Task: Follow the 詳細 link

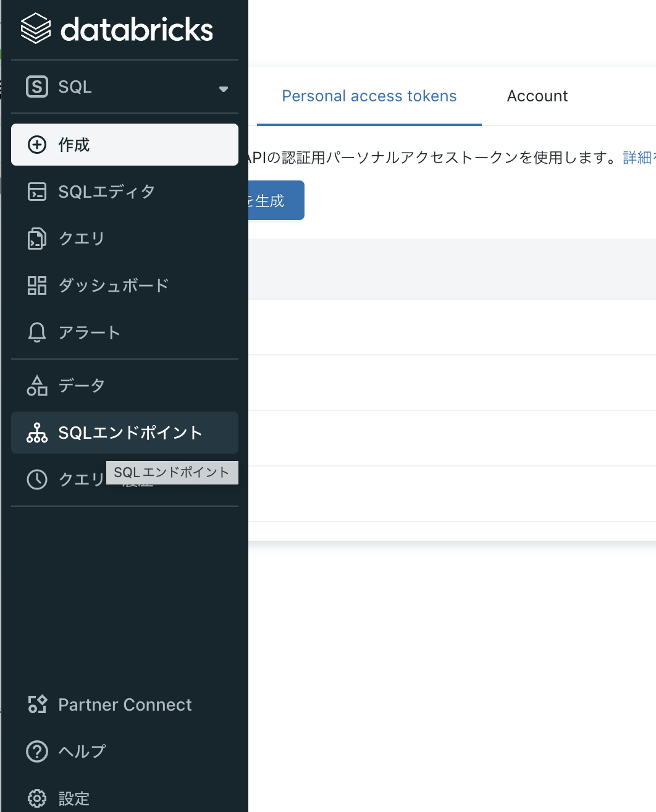Action: click(x=639, y=158)
